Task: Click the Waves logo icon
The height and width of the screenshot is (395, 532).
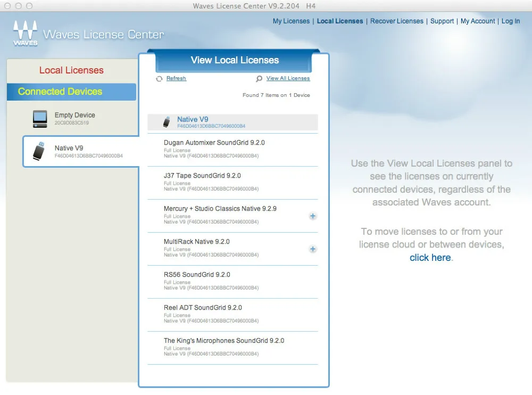Action: (x=25, y=33)
